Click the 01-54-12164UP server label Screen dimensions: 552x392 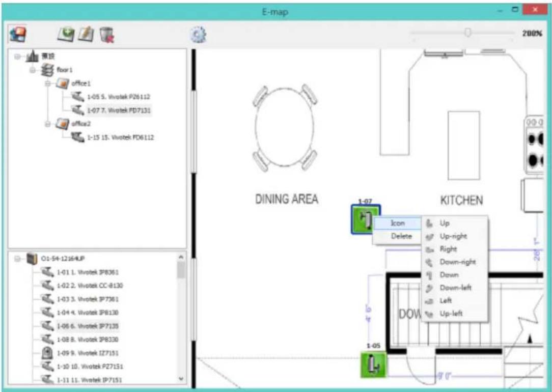63,259
